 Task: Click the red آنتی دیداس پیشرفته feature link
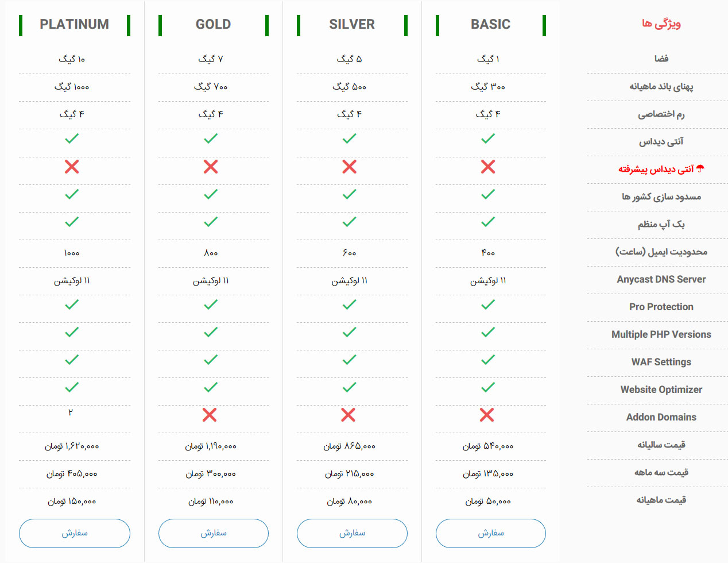point(656,169)
